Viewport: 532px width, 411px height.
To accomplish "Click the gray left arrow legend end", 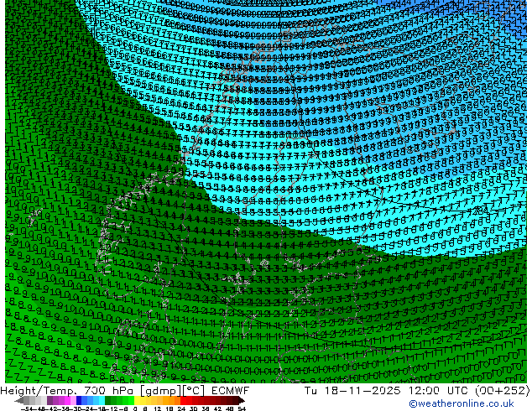I will click(19, 400).
